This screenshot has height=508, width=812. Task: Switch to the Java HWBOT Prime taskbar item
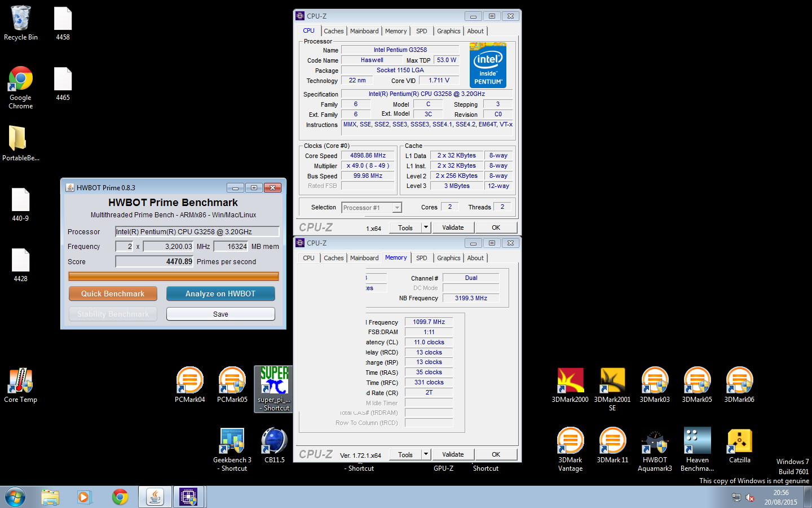tap(155, 497)
